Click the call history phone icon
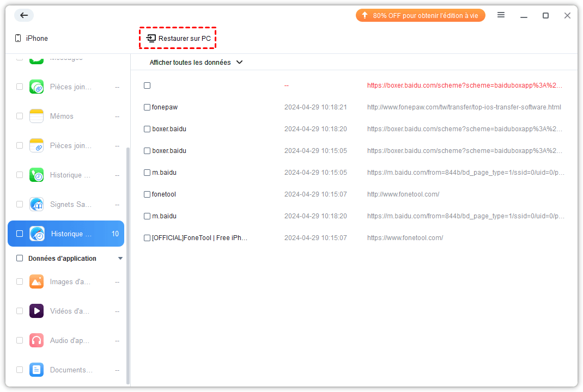This screenshot has width=583, height=392. pos(37,175)
